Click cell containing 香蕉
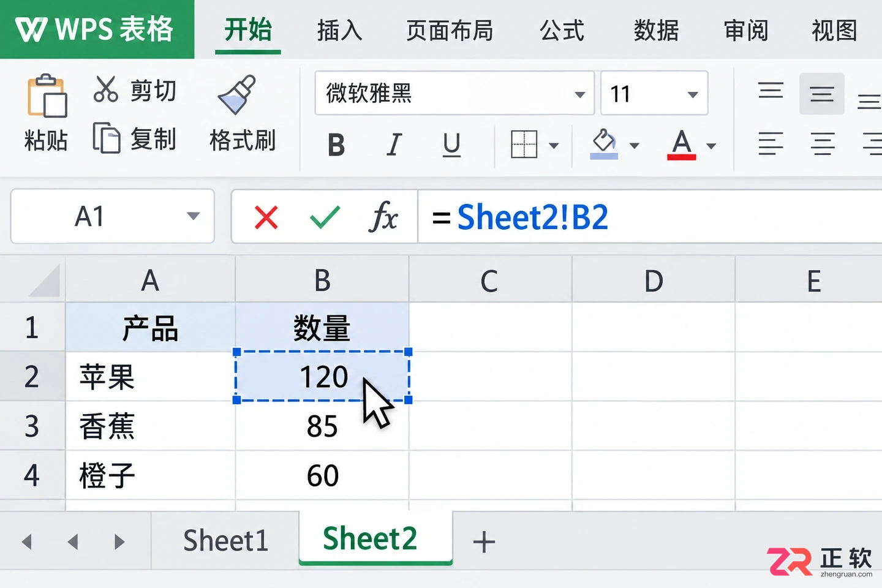The width and height of the screenshot is (882, 588). coord(150,426)
